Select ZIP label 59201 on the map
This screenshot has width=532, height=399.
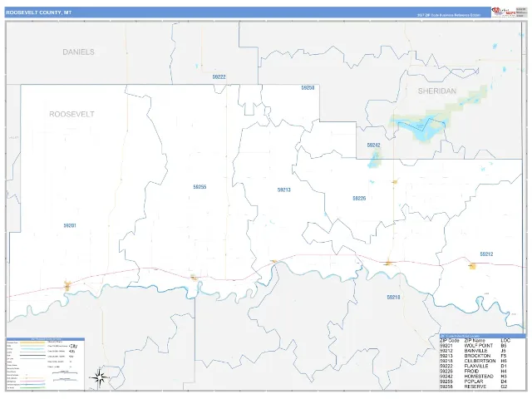coord(70,225)
